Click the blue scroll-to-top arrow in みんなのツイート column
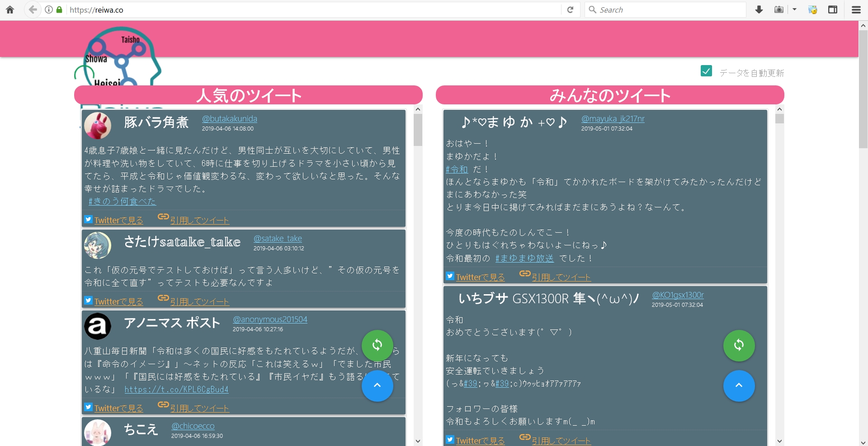This screenshot has height=446, width=868. (739, 386)
